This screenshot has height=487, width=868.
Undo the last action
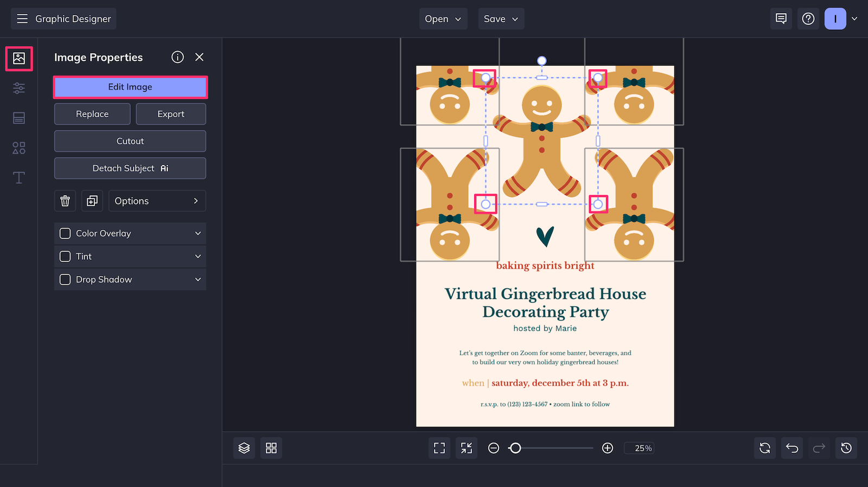[x=792, y=448]
